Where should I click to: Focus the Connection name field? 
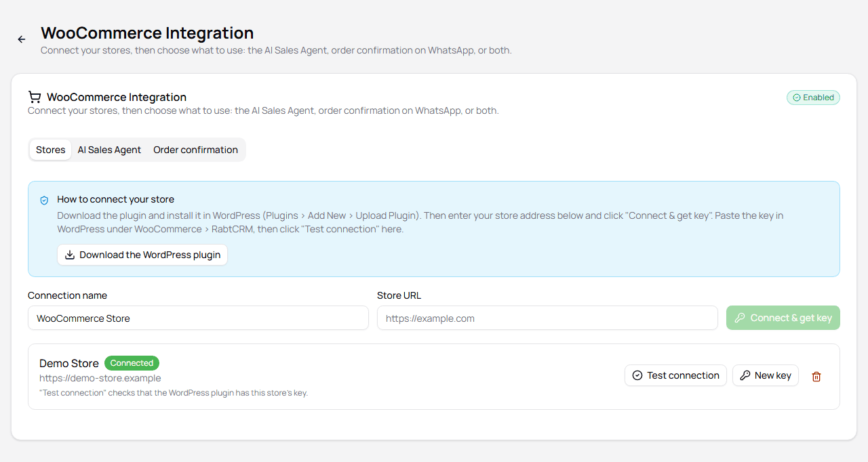(198, 318)
